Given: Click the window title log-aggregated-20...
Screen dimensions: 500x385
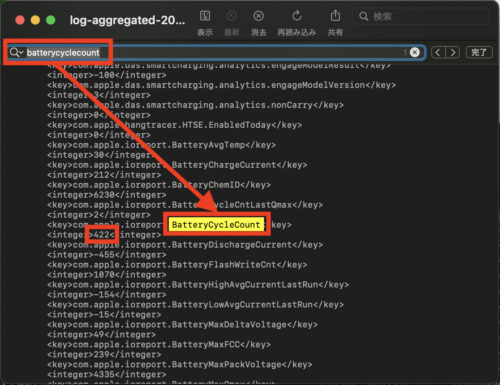Looking at the screenshot, I should 127,20.
